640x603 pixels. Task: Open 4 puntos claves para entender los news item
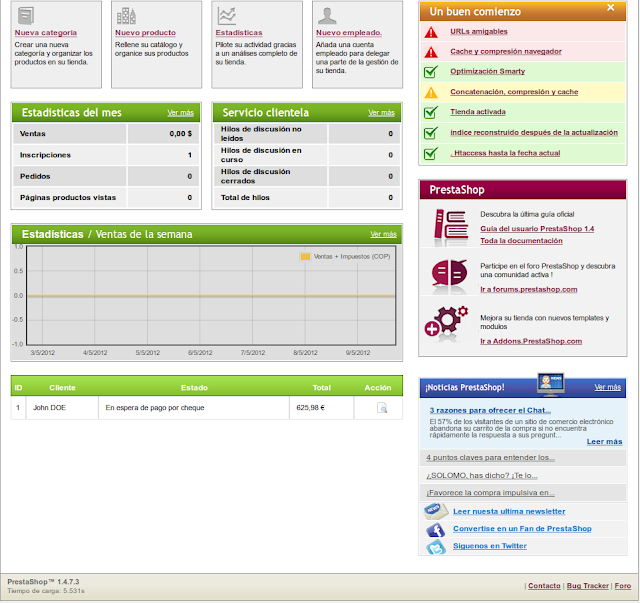[x=490, y=458]
